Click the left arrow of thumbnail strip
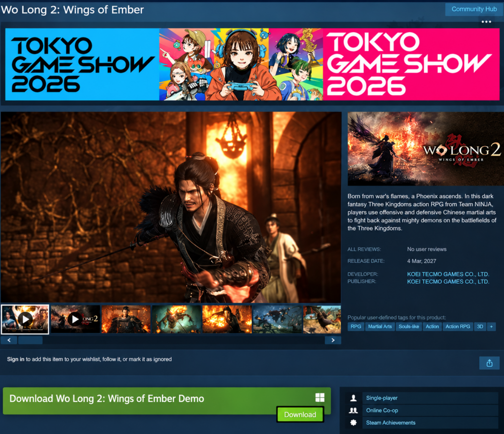 click(x=9, y=340)
